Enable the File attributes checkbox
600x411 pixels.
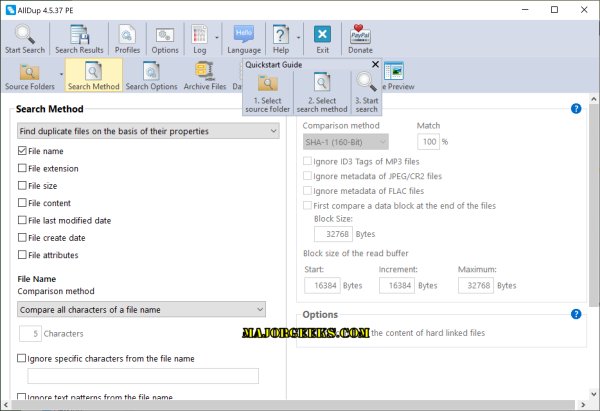22,255
